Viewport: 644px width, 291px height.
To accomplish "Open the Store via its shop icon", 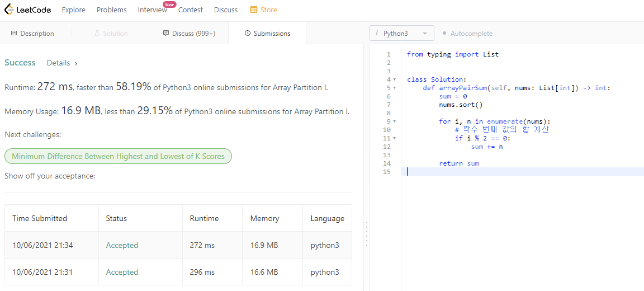I will [x=254, y=10].
